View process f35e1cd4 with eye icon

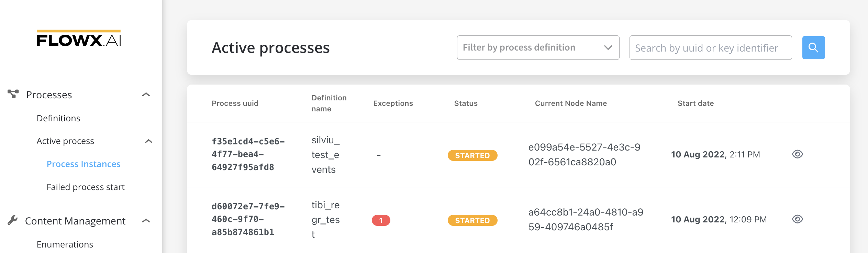pyautogui.click(x=797, y=154)
